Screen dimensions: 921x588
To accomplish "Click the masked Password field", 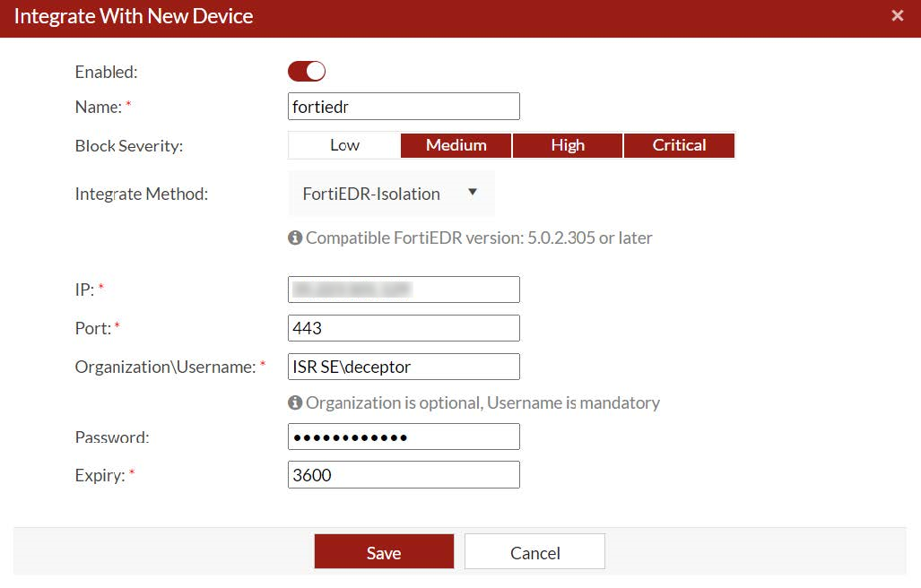I will pos(404,436).
